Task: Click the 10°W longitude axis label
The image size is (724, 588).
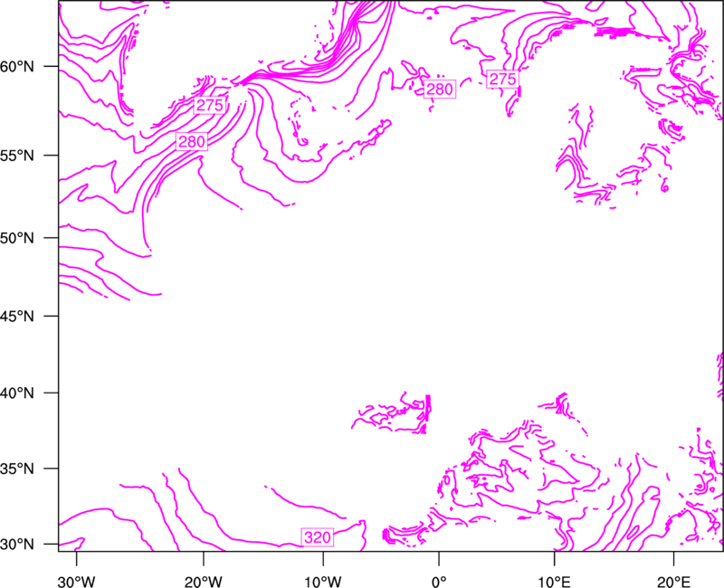Action: click(323, 582)
